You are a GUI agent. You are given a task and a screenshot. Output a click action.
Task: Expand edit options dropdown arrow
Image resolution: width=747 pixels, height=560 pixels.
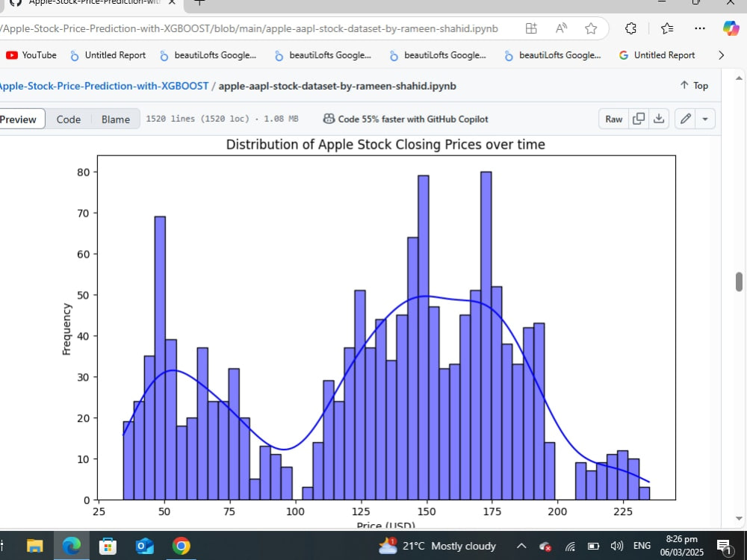point(705,119)
